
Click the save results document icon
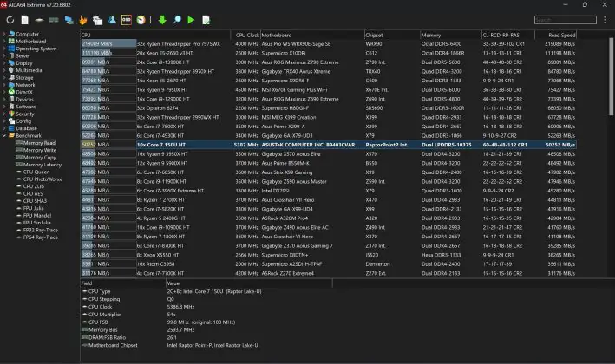206,20
